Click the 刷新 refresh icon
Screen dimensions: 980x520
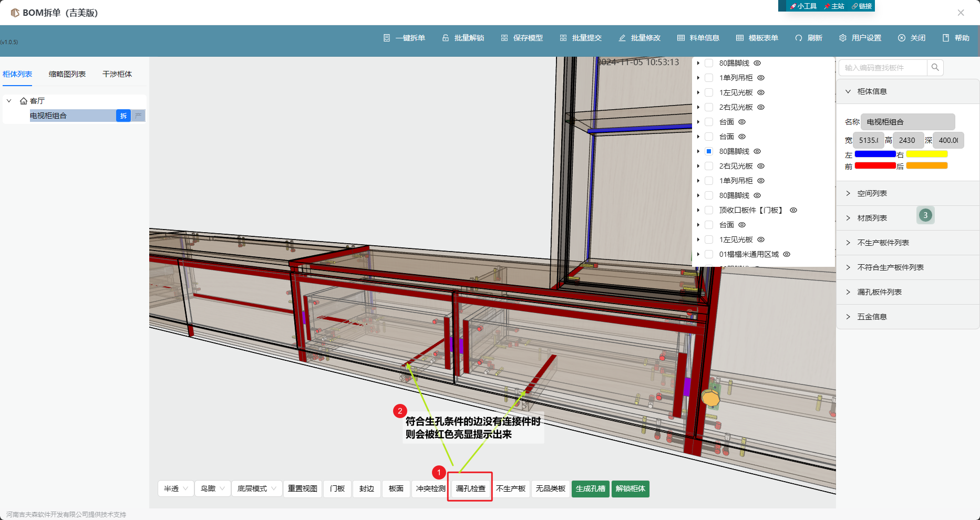(x=799, y=38)
